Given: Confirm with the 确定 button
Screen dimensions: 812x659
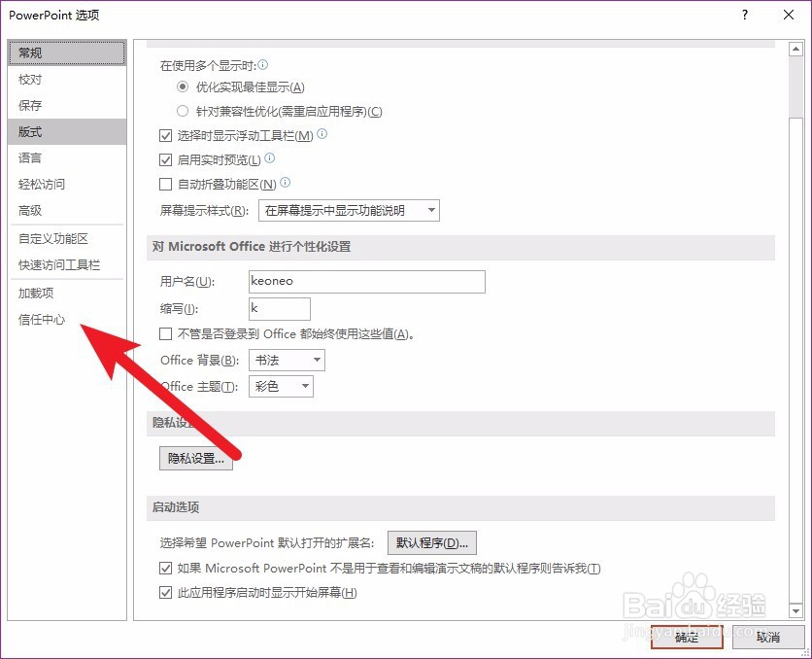Looking at the screenshot, I should [687, 637].
